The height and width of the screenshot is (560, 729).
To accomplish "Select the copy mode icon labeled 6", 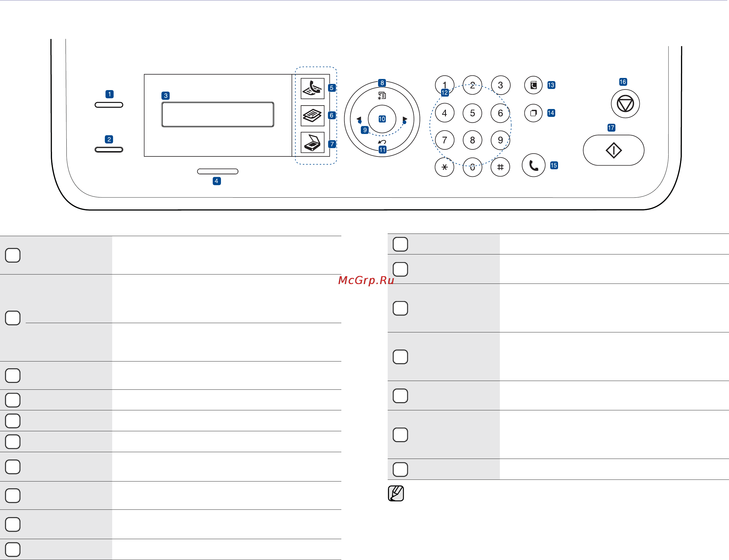I will click(x=313, y=116).
